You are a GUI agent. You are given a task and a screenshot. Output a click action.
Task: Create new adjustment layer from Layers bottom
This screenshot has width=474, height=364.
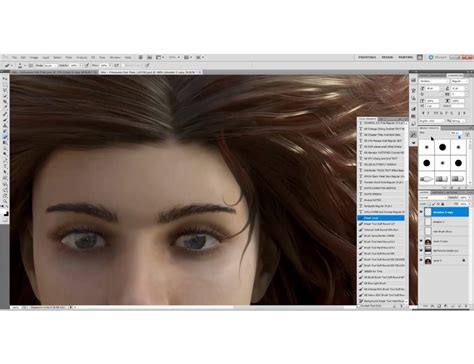[x=445, y=306]
